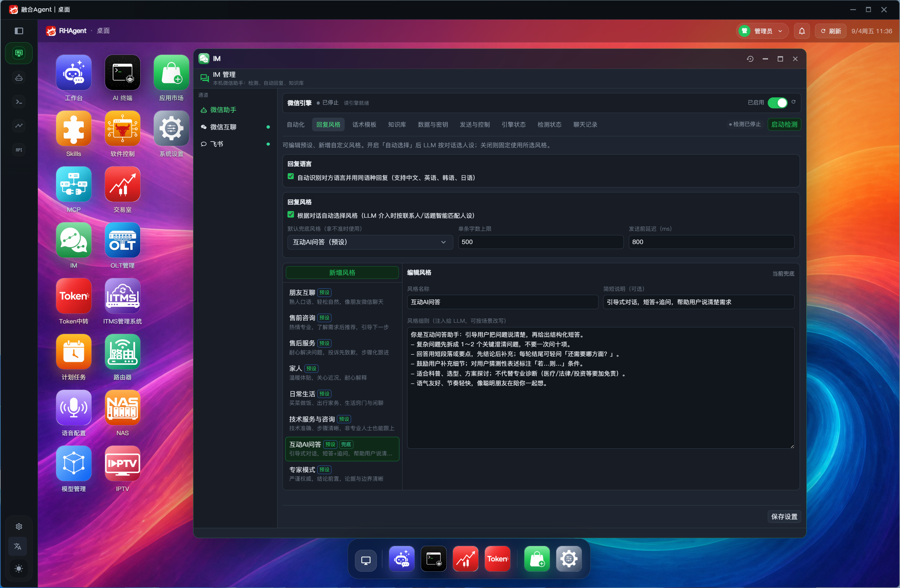900x588 pixels.
Task: Open the NAS desktop icon
Action: (x=123, y=408)
